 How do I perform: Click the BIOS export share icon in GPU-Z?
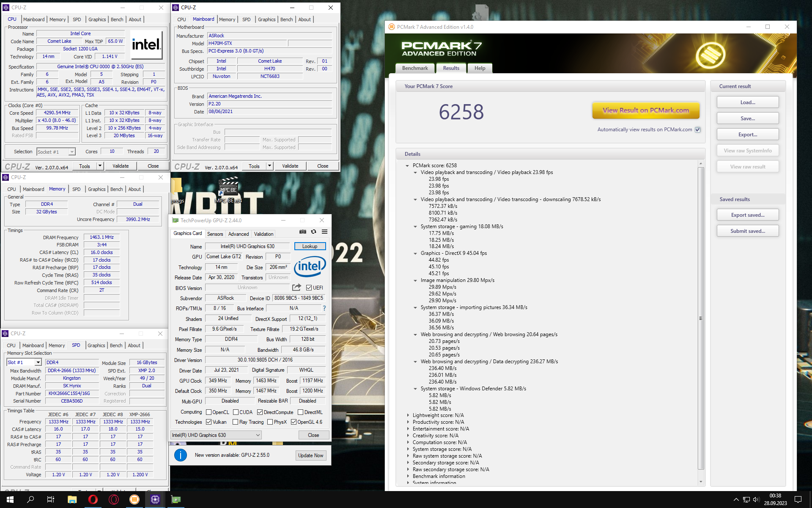pyautogui.click(x=296, y=287)
